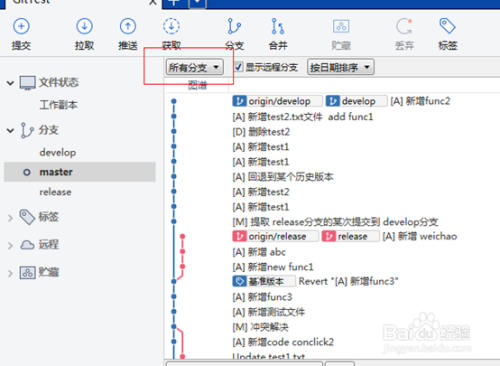Expand the 标签 section in sidebar
Image resolution: width=500 pixels, height=366 pixels.
10,218
